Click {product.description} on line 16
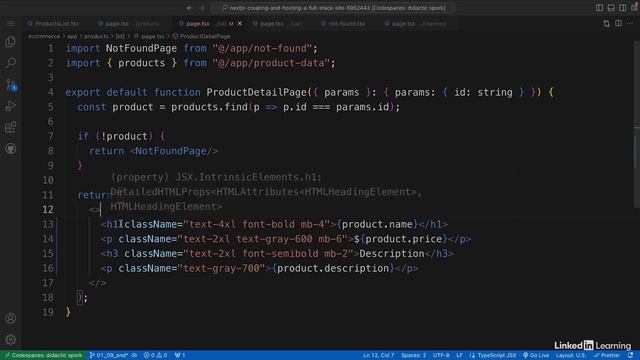The width and height of the screenshot is (640, 360). (333, 269)
